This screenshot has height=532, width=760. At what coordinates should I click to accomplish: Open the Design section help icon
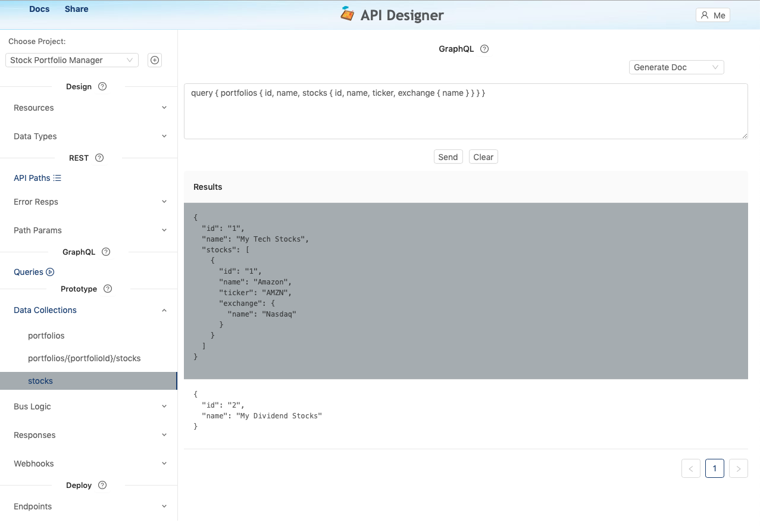tap(102, 86)
